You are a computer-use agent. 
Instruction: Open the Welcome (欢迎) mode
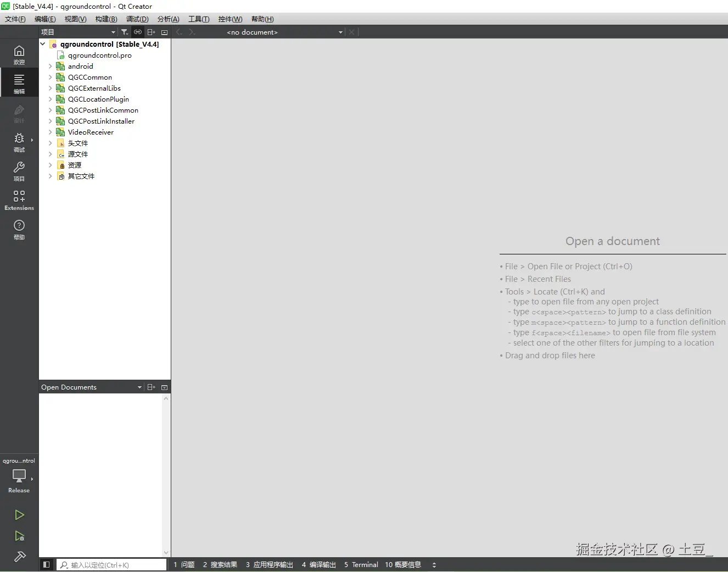click(19, 54)
